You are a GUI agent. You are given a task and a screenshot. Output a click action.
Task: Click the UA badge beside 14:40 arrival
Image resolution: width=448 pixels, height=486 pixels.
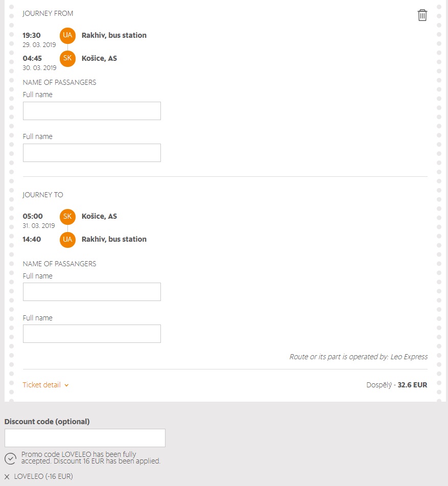coord(67,239)
